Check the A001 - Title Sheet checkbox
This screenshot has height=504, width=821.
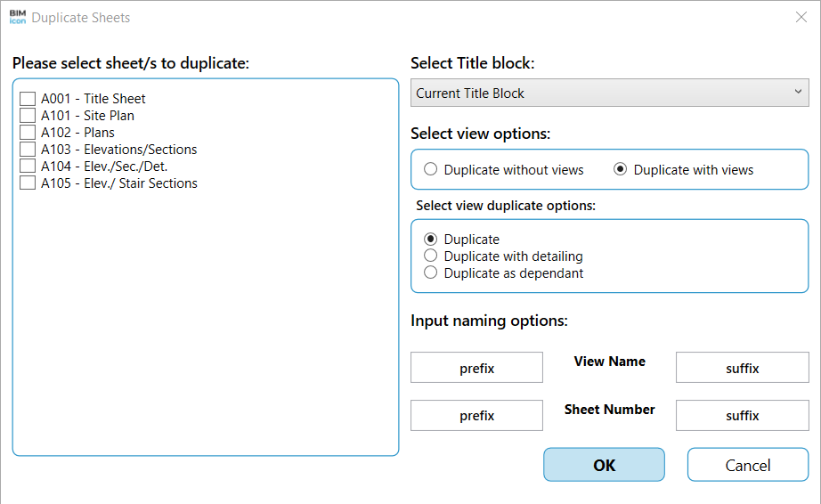pyautogui.click(x=28, y=99)
